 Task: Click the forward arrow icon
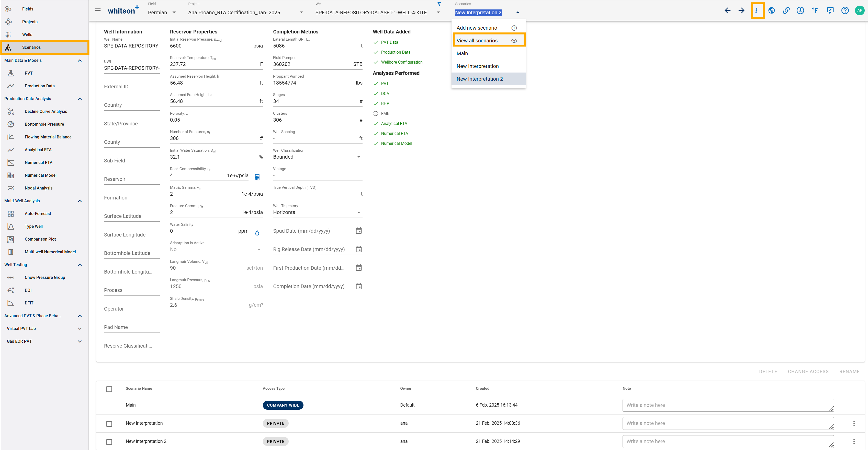[741, 10]
